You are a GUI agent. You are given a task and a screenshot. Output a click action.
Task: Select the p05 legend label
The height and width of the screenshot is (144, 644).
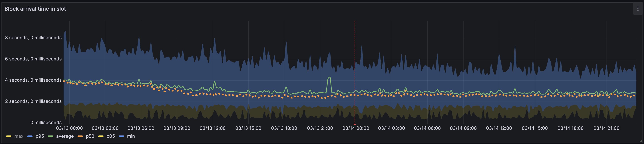click(x=110, y=136)
